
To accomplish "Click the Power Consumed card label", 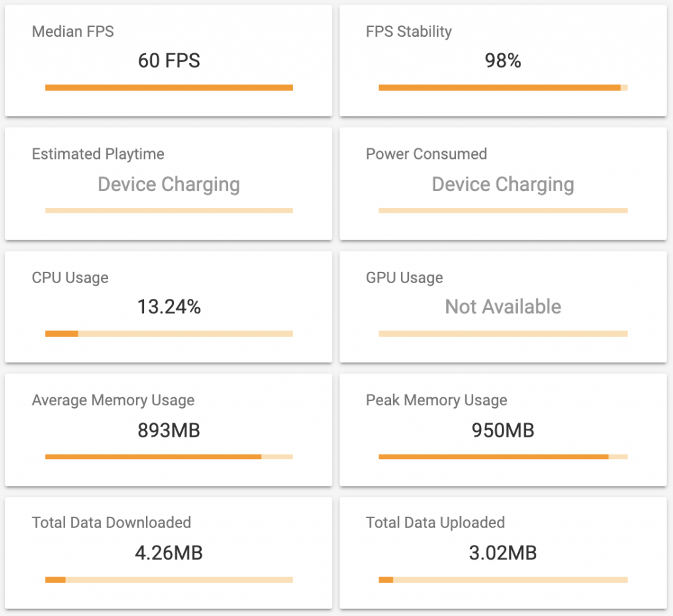I will (x=426, y=154).
